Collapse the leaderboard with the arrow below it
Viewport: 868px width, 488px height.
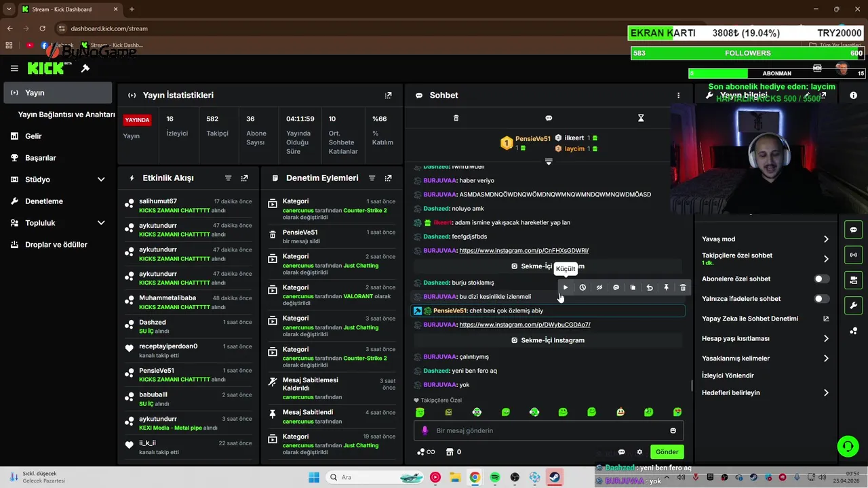(x=549, y=161)
